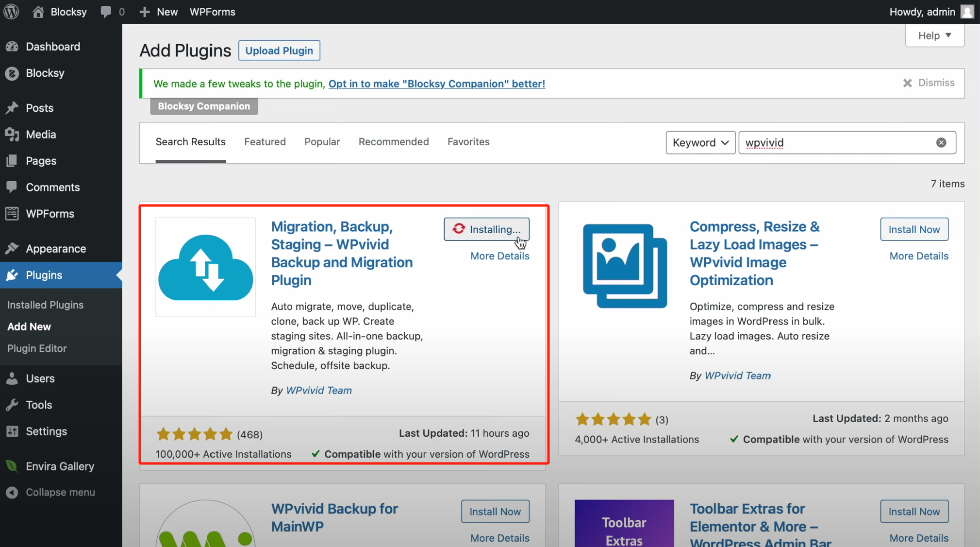Click the Upload Plugin button
Screen dimensions: 980x547
279,51
